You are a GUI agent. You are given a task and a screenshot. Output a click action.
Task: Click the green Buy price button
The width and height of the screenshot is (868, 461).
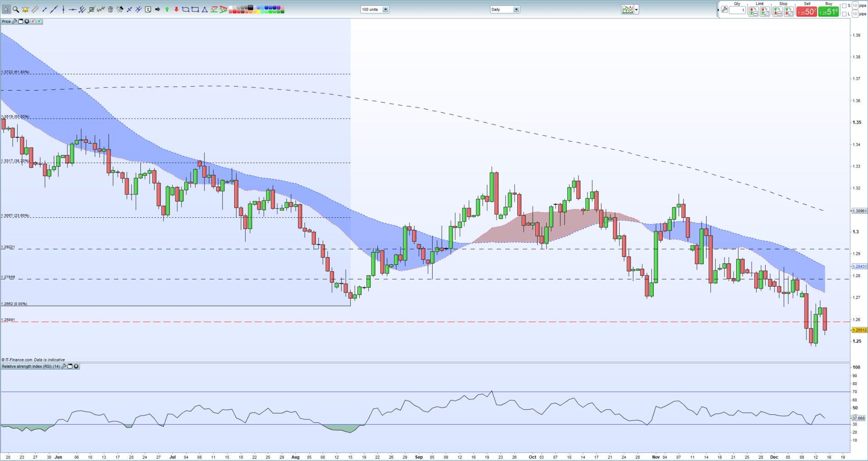pyautogui.click(x=829, y=11)
